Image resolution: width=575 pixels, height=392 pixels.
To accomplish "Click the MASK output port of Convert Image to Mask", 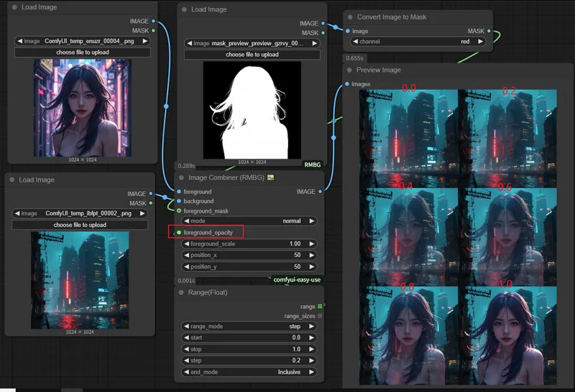I will (489, 32).
